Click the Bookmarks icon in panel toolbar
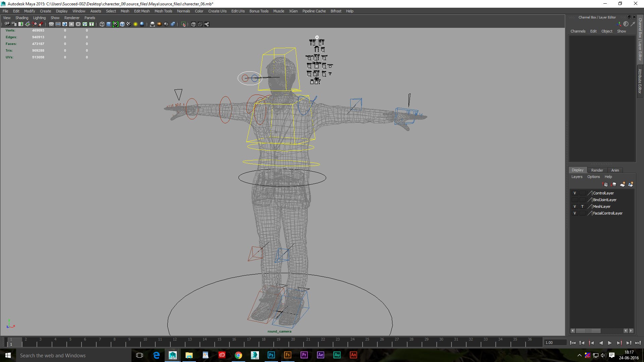This screenshot has height=362, width=644. coord(21,24)
